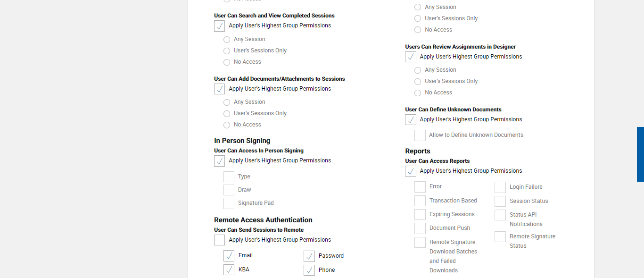
Task: Uncheck the Email authentication checkbox
Action: pyautogui.click(x=229, y=256)
